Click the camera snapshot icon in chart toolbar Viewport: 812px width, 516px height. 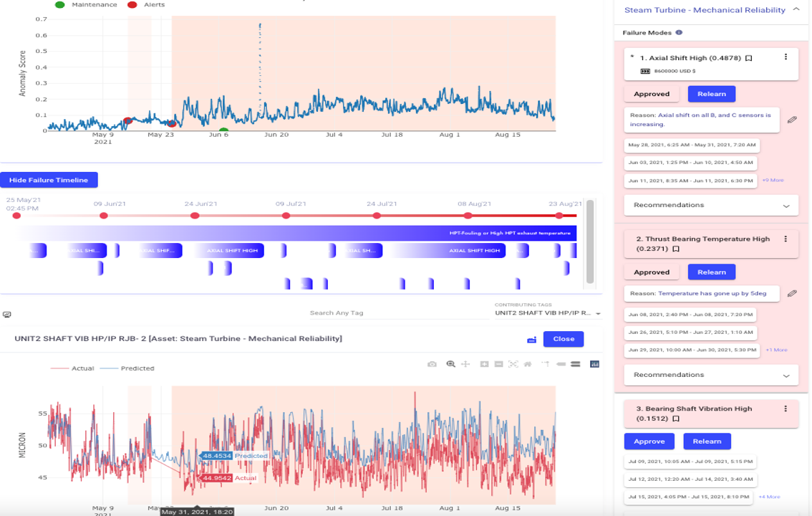[432, 364]
